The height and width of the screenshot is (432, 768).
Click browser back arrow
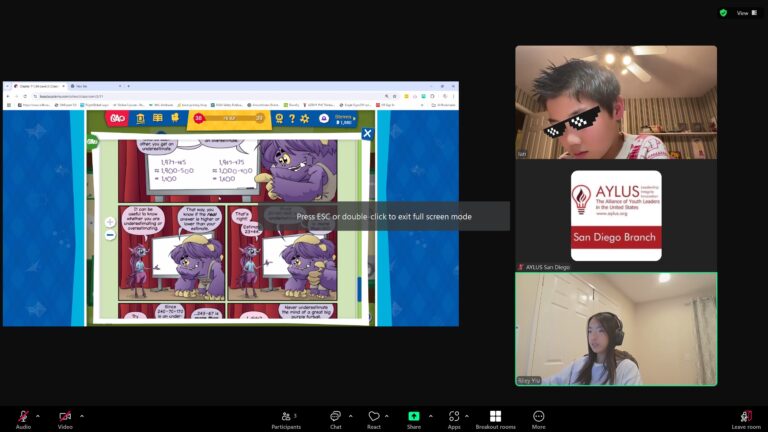(8, 96)
